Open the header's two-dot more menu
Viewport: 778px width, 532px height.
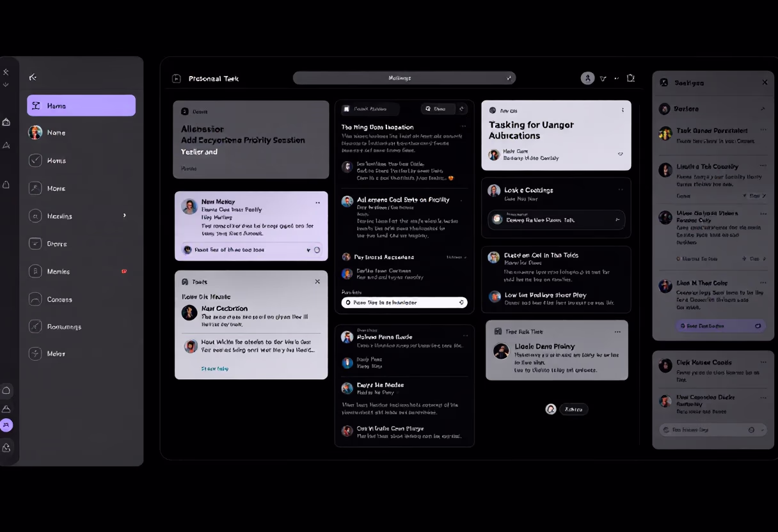617,78
